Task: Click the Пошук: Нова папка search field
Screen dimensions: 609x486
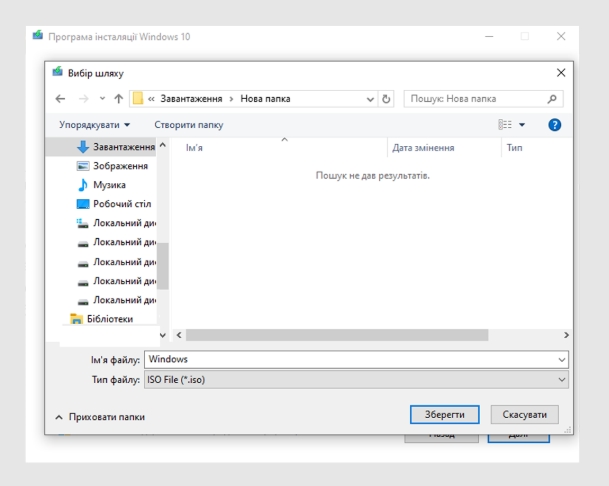Action: (484, 99)
